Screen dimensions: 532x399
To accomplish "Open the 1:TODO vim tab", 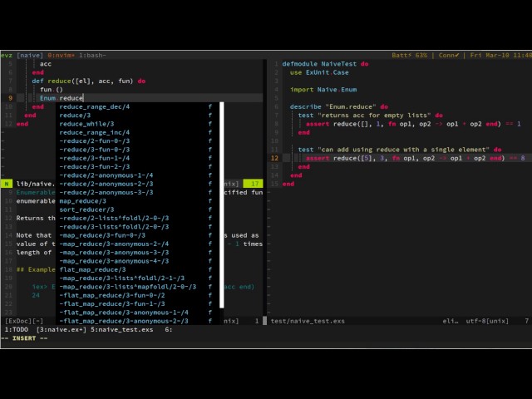I will 17,330.
